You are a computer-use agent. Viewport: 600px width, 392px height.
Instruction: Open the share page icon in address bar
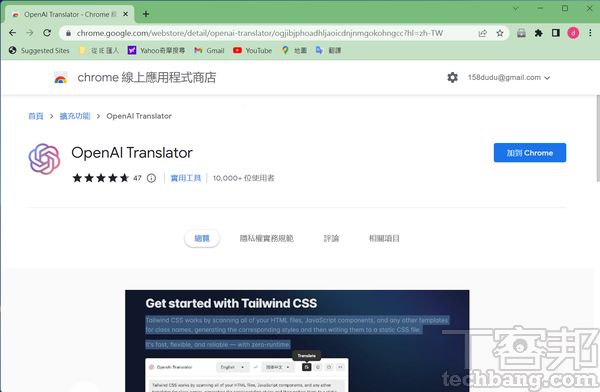(x=483, y=33)
